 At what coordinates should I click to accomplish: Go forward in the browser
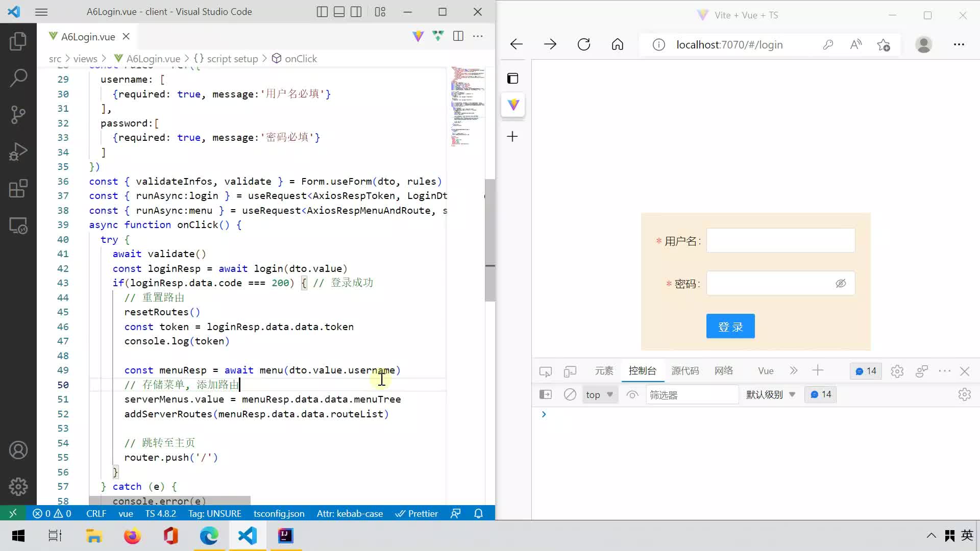click(x=550, y=44)
